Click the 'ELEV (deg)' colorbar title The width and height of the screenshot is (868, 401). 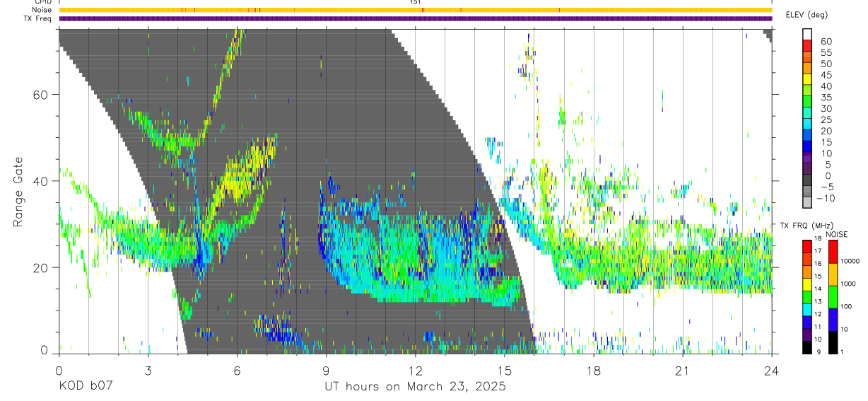tap(807, 15)
